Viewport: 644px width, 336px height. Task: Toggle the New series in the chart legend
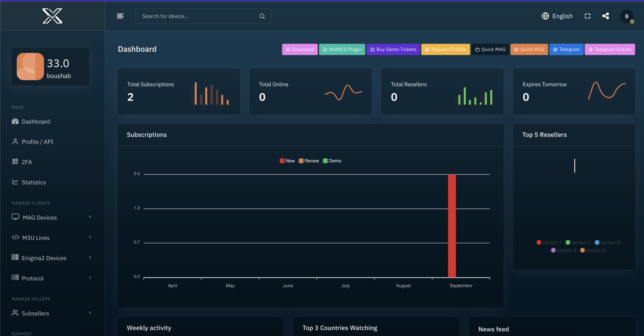click(287, 161)
